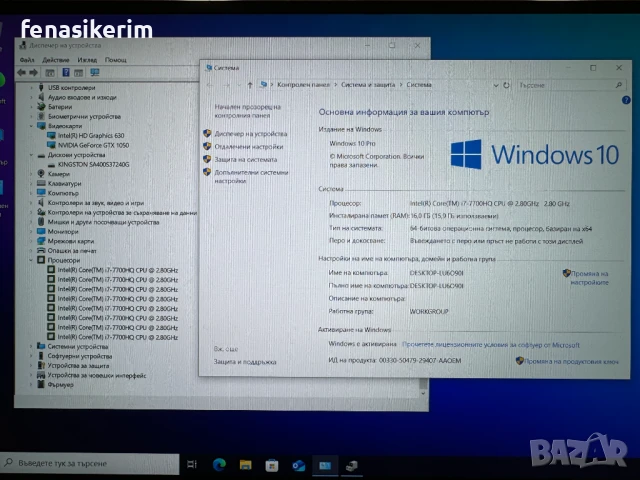Open Microsoft license terms link
Image resolution: width=640 pixels, height=480 pixels.
[x=491, y=345]
